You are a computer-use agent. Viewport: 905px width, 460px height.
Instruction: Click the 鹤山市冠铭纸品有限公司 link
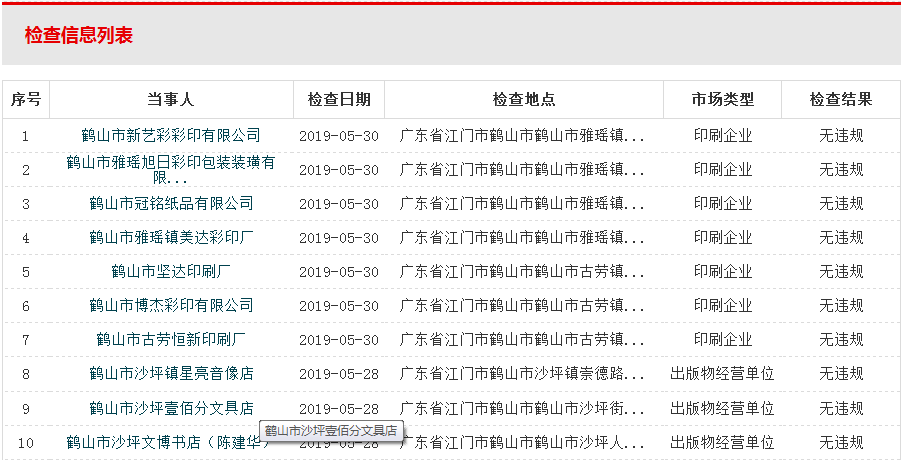(171, 203)
